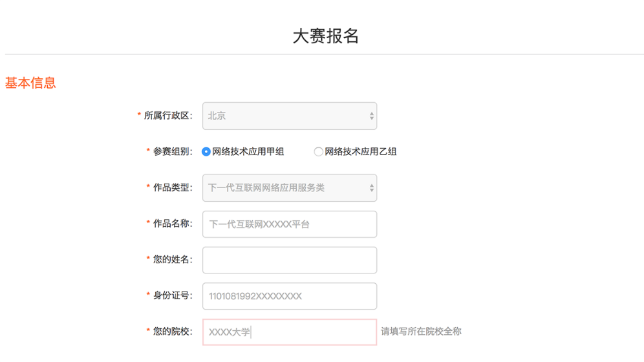Screen dimensions: 644x362
Task: Place cursor in the 身份证号 field
Action: tap(289, 296)
